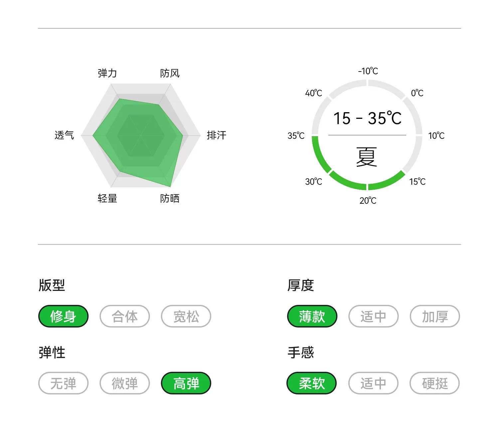Select 适中 under 手感
Image resolution: width=499 pixels, height=448 pixels.
373,383
